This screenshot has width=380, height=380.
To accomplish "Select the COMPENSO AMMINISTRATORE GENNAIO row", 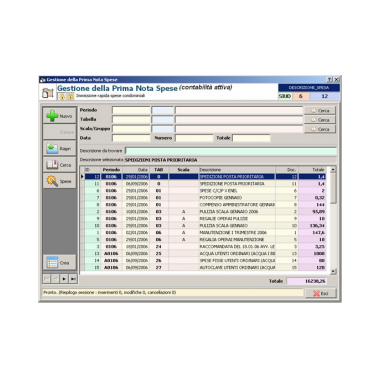I will [x=205, y=205].
